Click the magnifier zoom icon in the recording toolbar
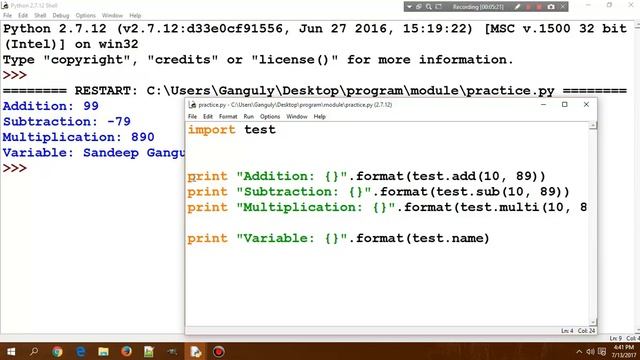This screenshot has width=640, height=360. point(429,7)
